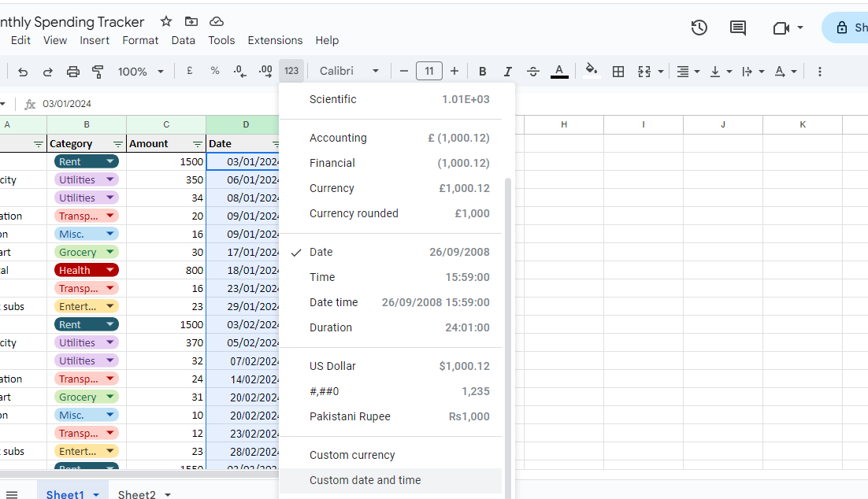This screenshot has width=868, height=499.
Task: Open horizontal align options
Action: click(x=688, y=72)
